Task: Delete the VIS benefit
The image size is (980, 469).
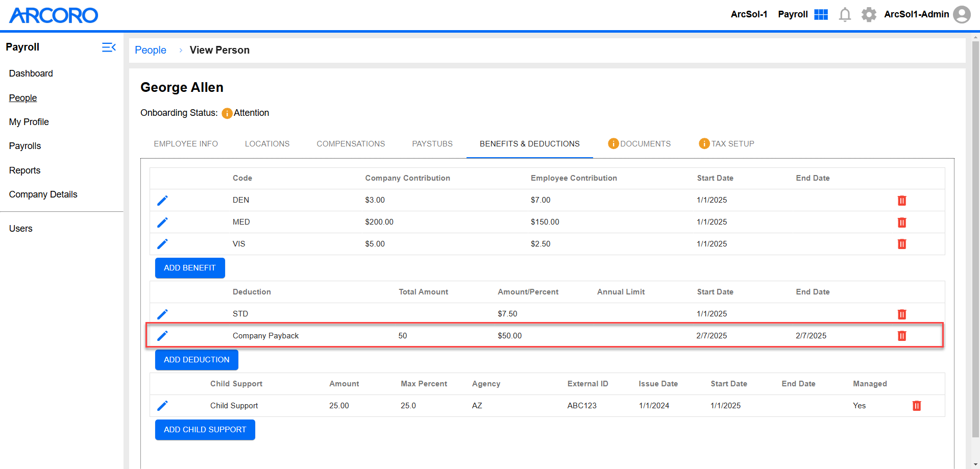Action: [902, 244]
